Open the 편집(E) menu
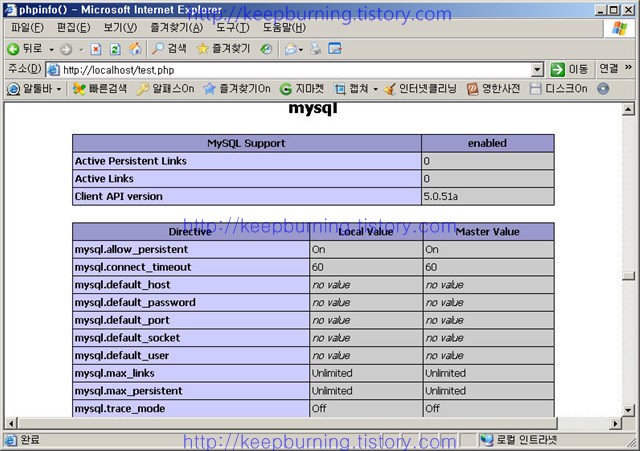This screenshot has width=640, height=451. tap(73, 28)
